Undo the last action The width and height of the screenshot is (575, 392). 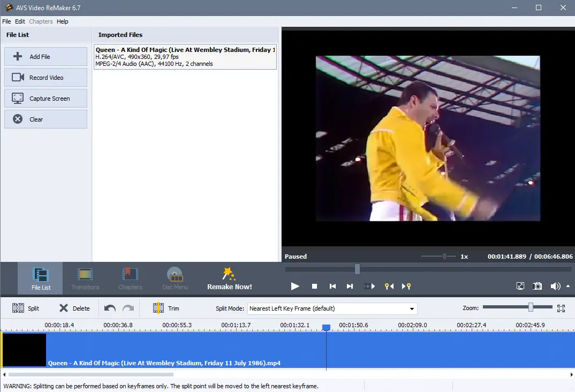point(110,308)
